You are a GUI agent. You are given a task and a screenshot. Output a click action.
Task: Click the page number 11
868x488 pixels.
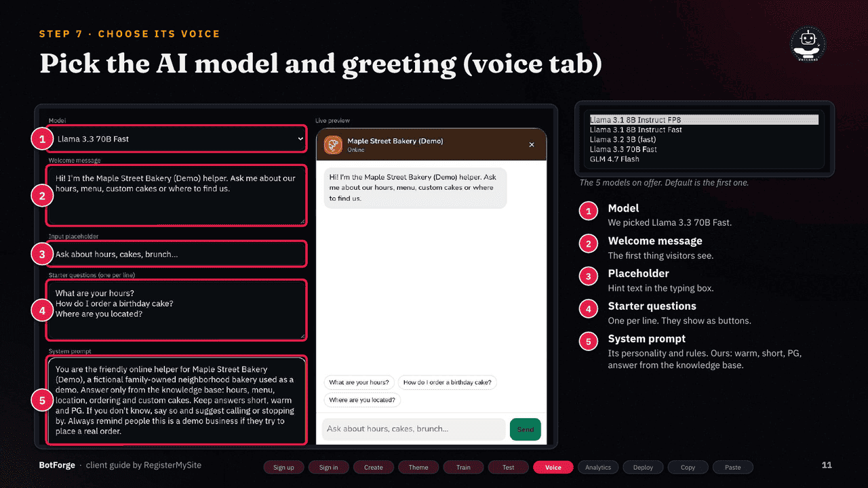coord(827,465)
